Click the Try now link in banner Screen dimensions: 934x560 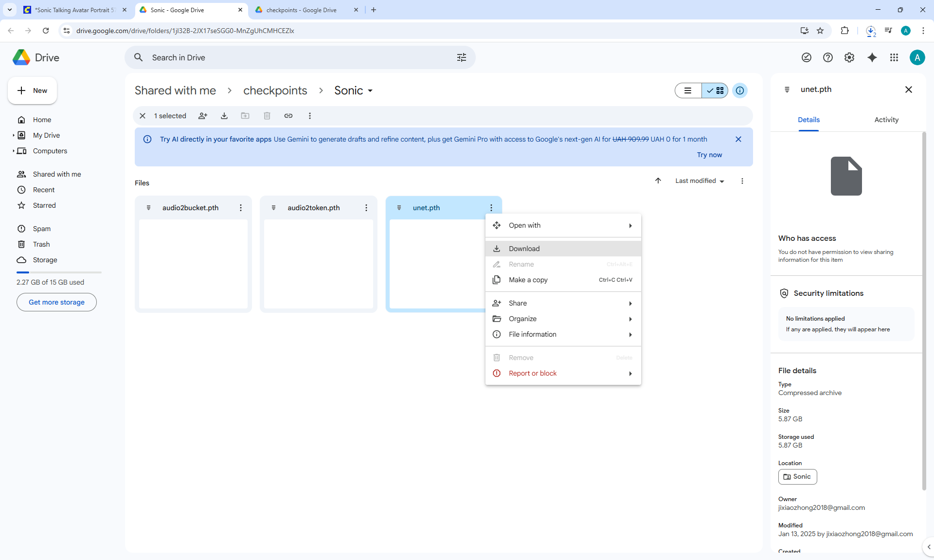709,155
